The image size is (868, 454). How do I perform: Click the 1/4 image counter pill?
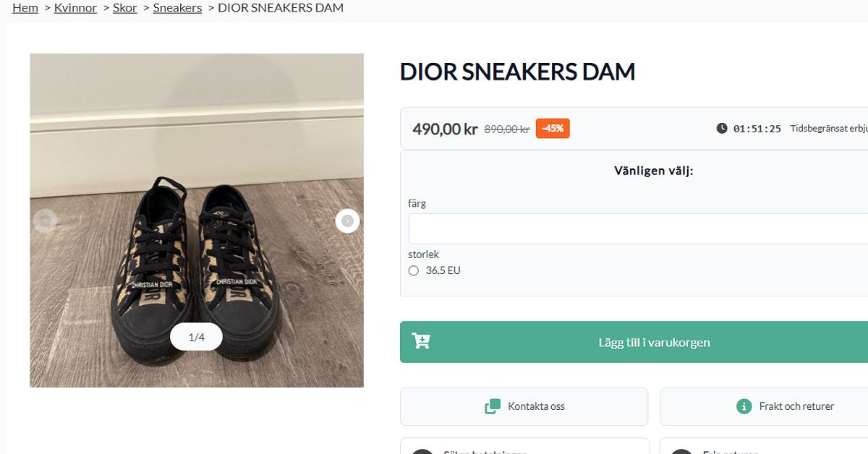click(196, 337)
